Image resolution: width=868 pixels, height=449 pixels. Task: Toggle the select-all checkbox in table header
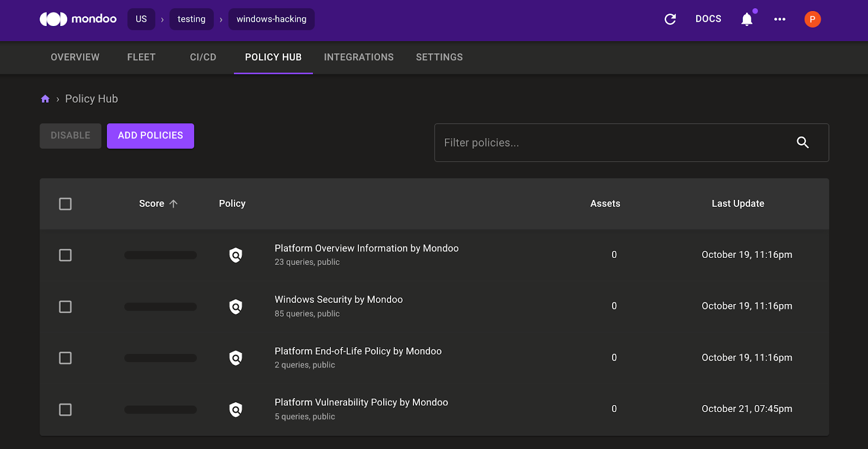65,204
